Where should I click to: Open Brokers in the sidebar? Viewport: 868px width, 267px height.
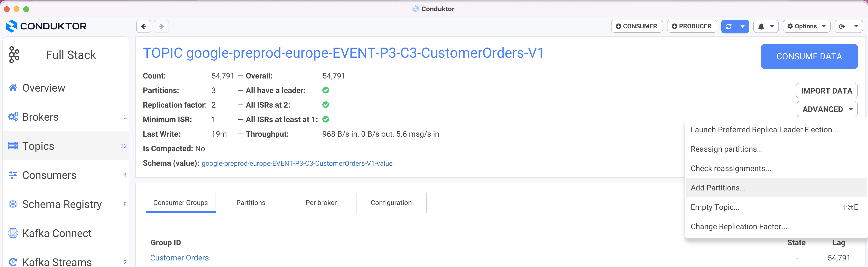coord(66,117)
